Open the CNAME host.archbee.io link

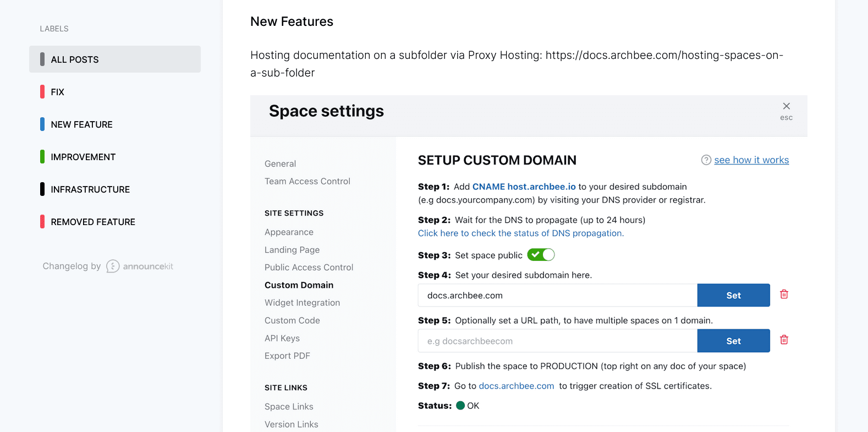pyautogui.click(x=524, y=187)
